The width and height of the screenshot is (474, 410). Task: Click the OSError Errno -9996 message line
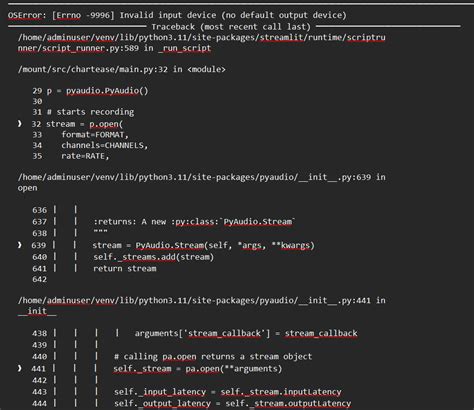pyautogui.click(x=177, y=15)
